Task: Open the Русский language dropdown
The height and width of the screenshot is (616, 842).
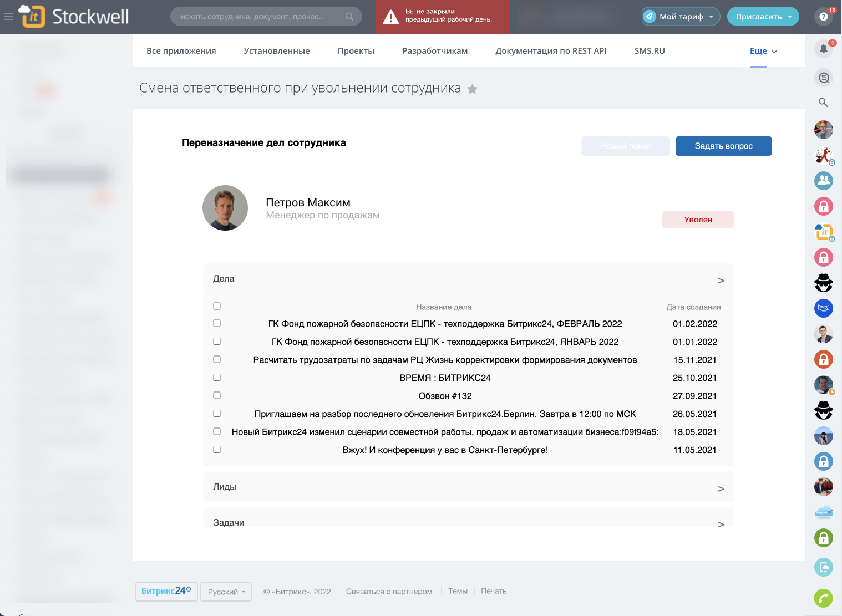Action: pyautogui.click(x=226, y=592)
